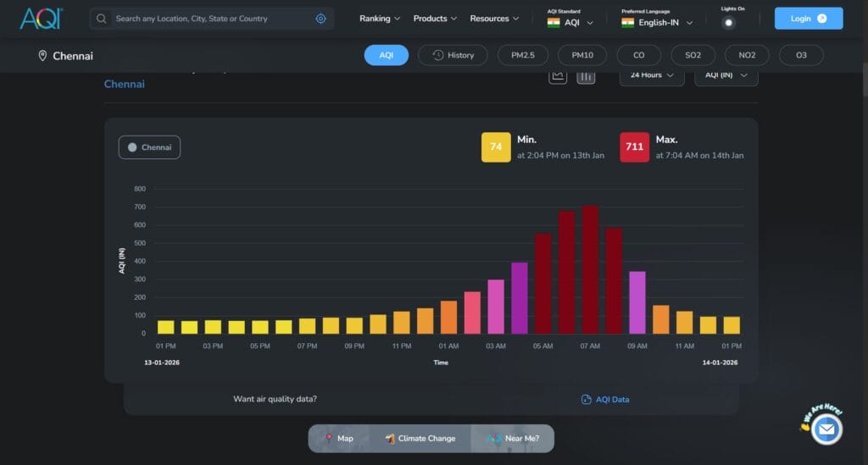Select the PM2.5 pollutant pill
868x465 pixels.
[x=521, y=55]
